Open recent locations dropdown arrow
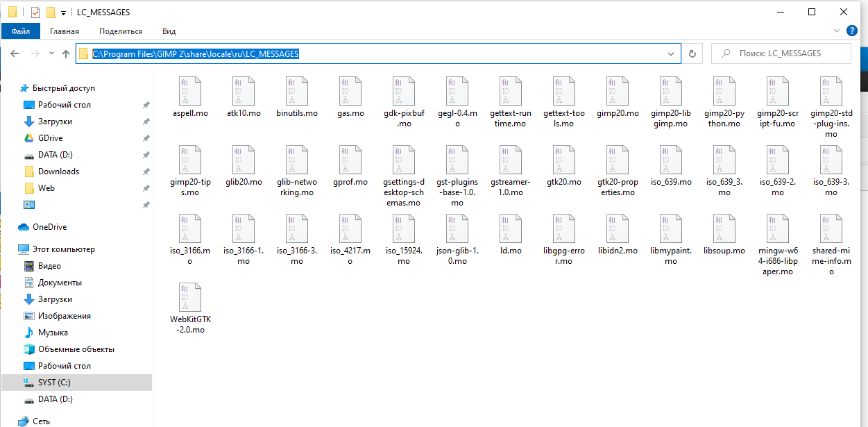The image size is (868, 427). coord(51,53)
